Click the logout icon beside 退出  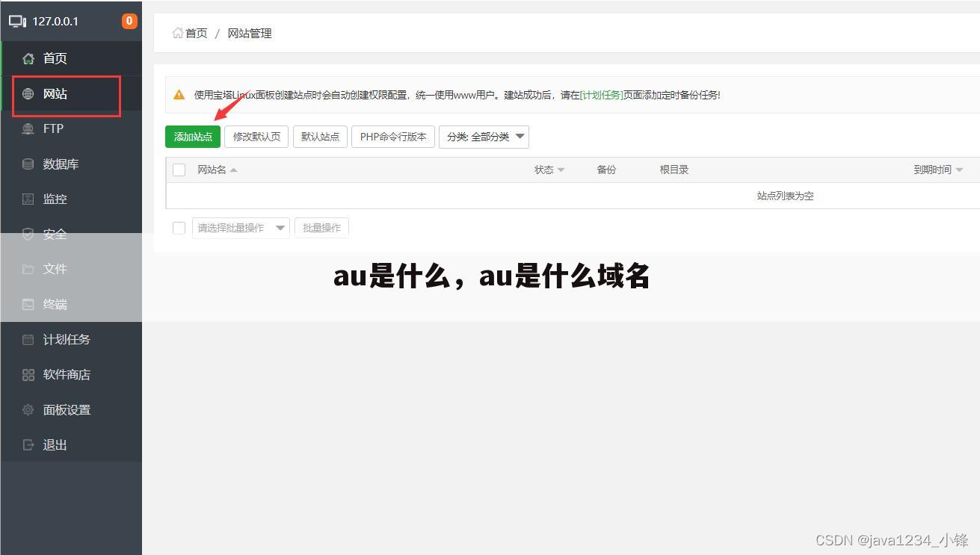(x=28, y=445)
